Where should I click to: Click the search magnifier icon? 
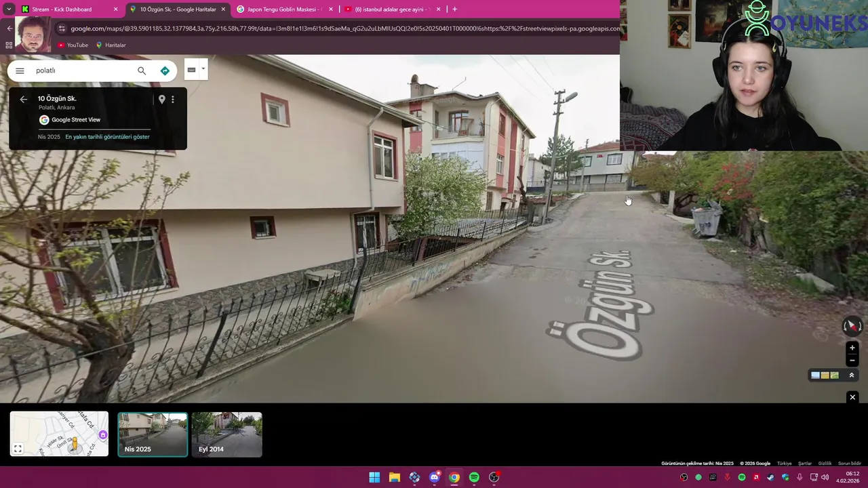pyautogui.click(x=142, y=70)
